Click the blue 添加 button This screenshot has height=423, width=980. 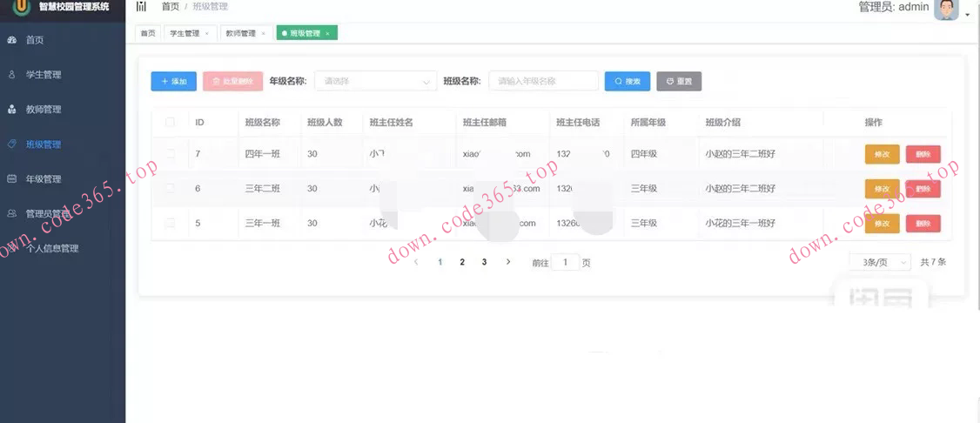[x=174, y=81]
